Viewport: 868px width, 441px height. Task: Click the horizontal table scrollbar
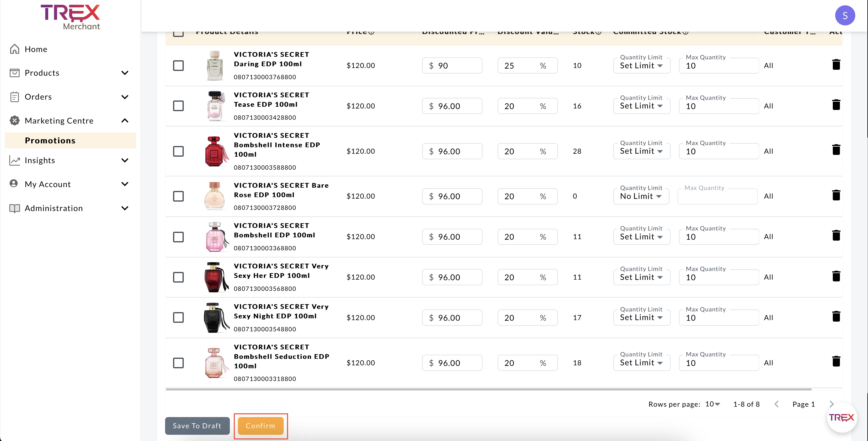(x=488, y=389)
